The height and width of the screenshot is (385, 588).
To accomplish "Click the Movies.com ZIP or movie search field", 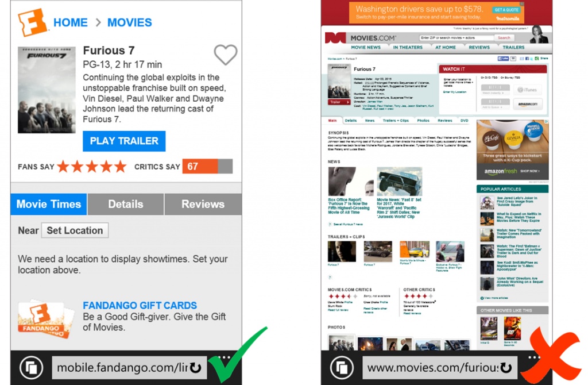I will (456, 38).
